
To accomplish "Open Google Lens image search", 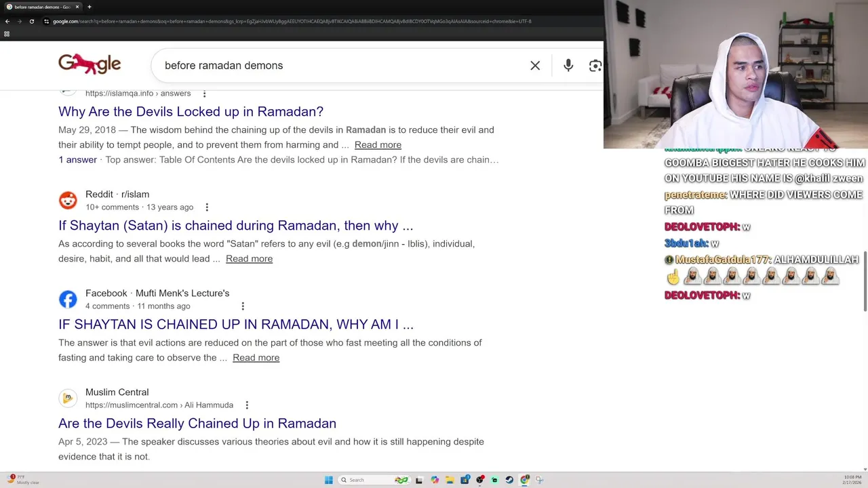I will click(595, 65).
